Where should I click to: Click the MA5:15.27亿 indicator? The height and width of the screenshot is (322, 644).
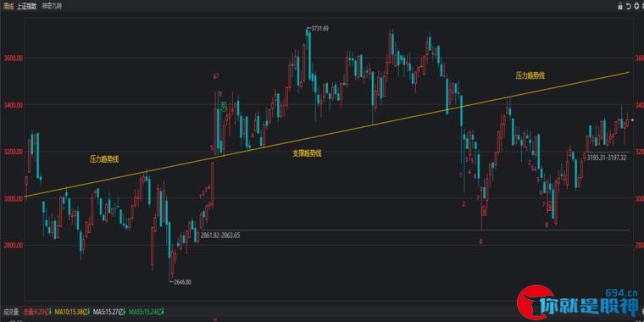click(109, 312)
